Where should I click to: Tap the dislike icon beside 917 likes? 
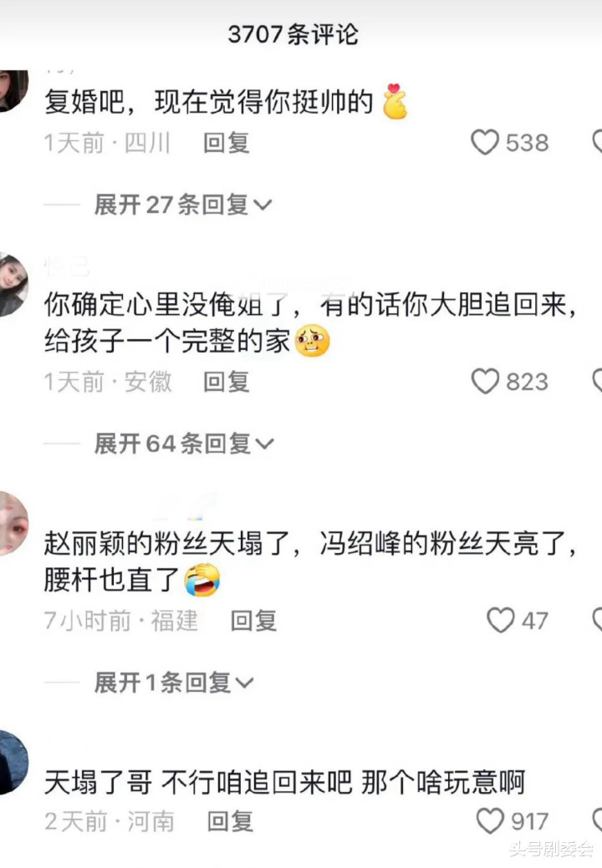tap(598, 820)
